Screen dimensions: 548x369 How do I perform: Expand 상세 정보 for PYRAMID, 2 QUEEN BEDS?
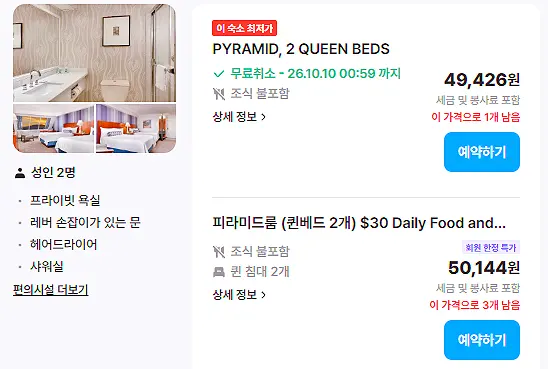point(239,117)
